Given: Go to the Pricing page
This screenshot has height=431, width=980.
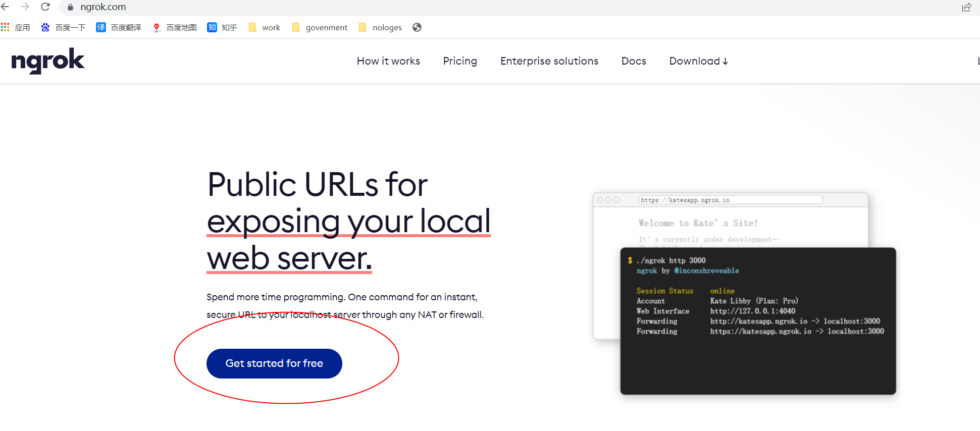Looking at the screenshot, I should pyautogui.click(x=460, y=61).
